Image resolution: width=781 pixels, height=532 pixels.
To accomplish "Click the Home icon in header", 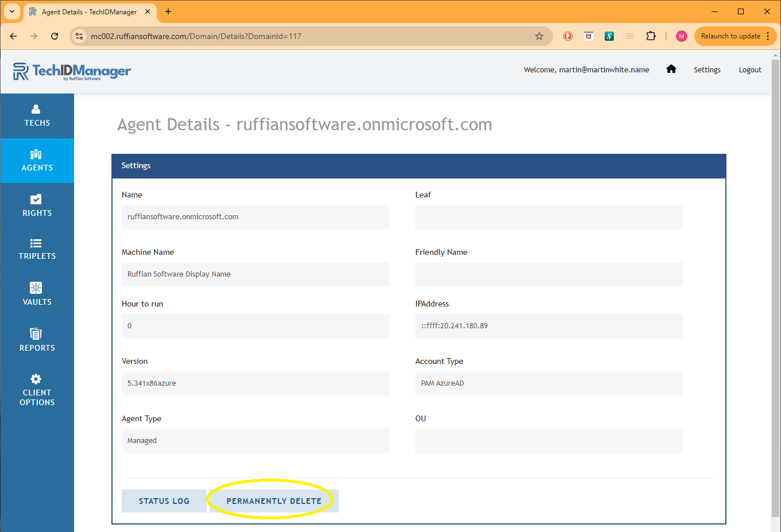I will [671, 69].
